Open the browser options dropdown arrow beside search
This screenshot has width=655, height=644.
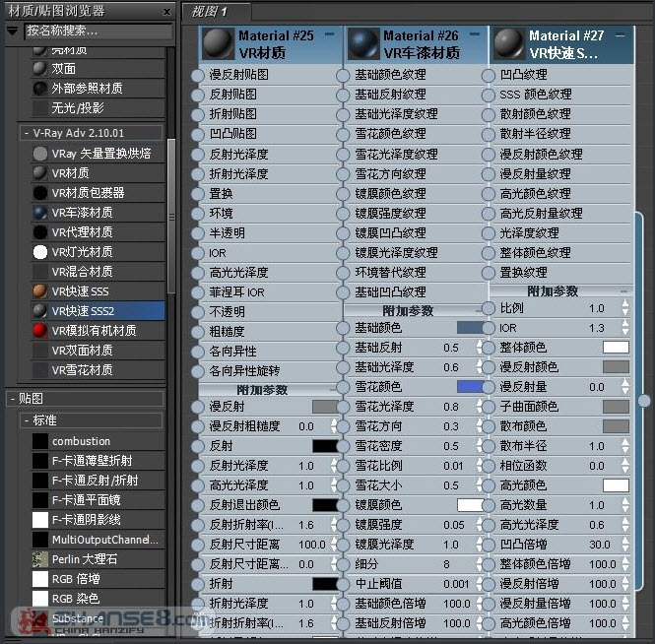coord(12,31)
